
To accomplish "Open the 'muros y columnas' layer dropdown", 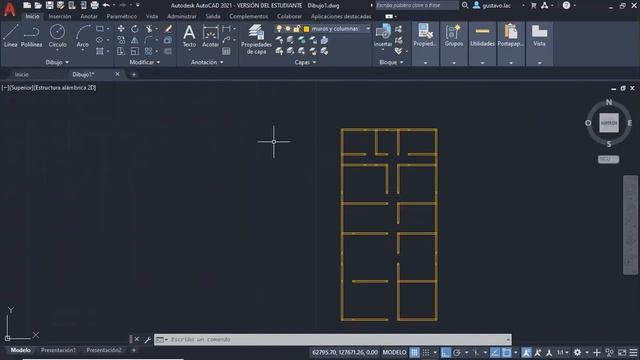I will coord(368,29).
